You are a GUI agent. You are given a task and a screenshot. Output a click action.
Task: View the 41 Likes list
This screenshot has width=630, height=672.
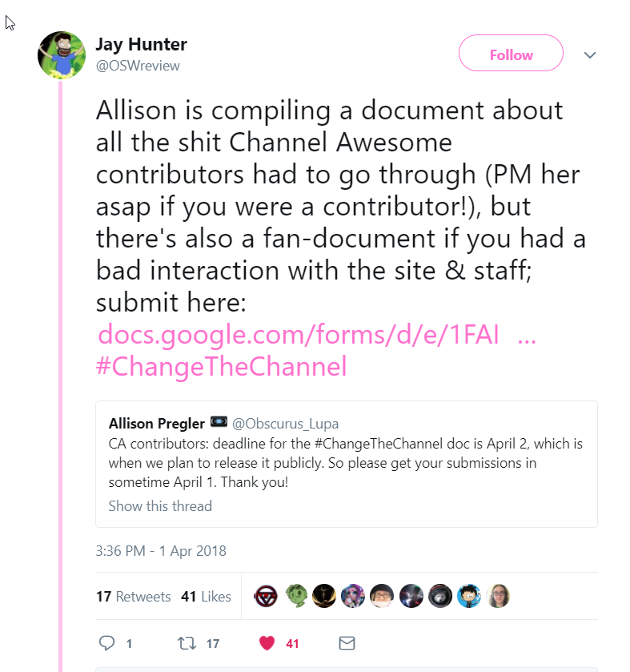[206, 596]
